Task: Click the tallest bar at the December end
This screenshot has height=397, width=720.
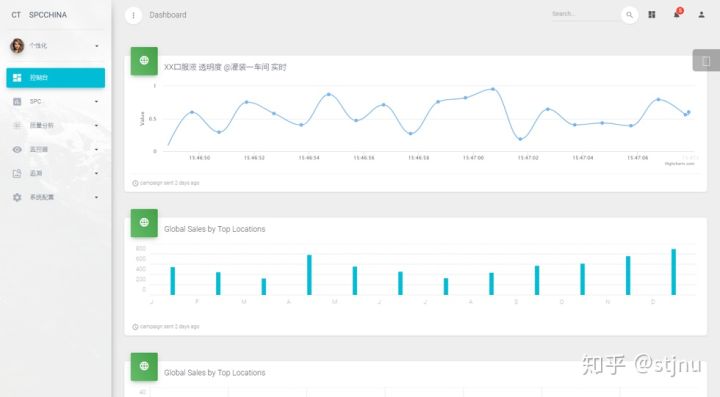Action: [x=674, y=272]
